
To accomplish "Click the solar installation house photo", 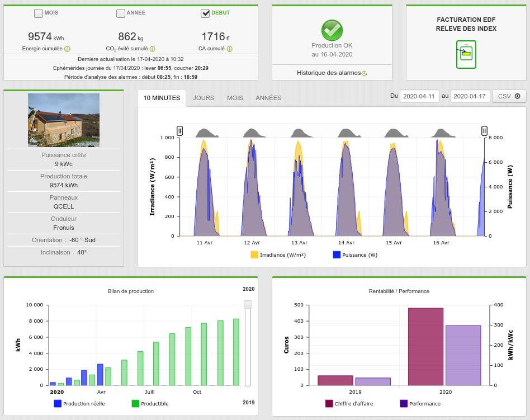I will point(64,120).
